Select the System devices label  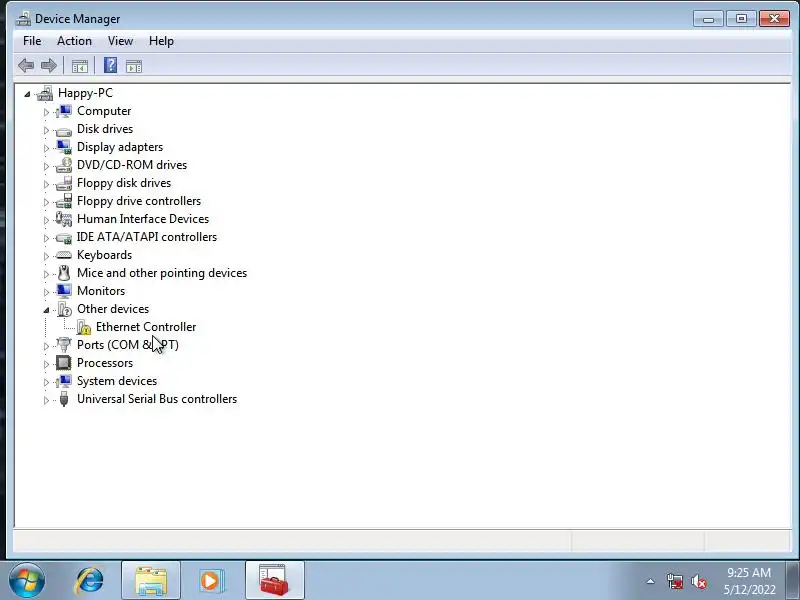click(117, 381)
